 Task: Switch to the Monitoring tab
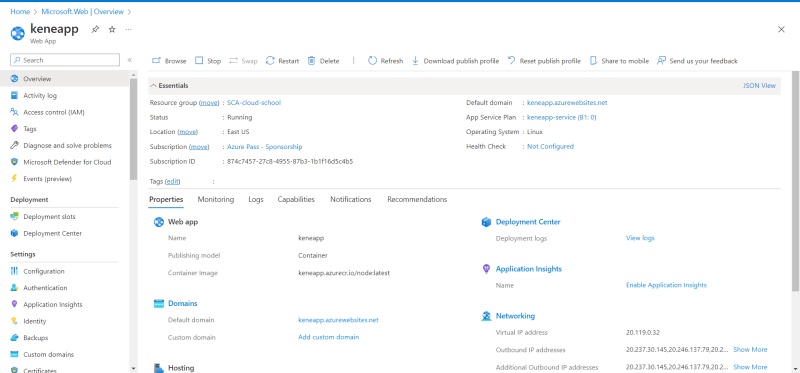(x=216, y=200)
